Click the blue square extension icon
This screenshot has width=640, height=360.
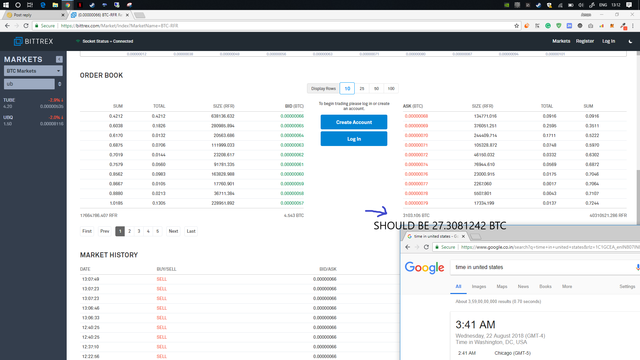click(x=569, y=26)
